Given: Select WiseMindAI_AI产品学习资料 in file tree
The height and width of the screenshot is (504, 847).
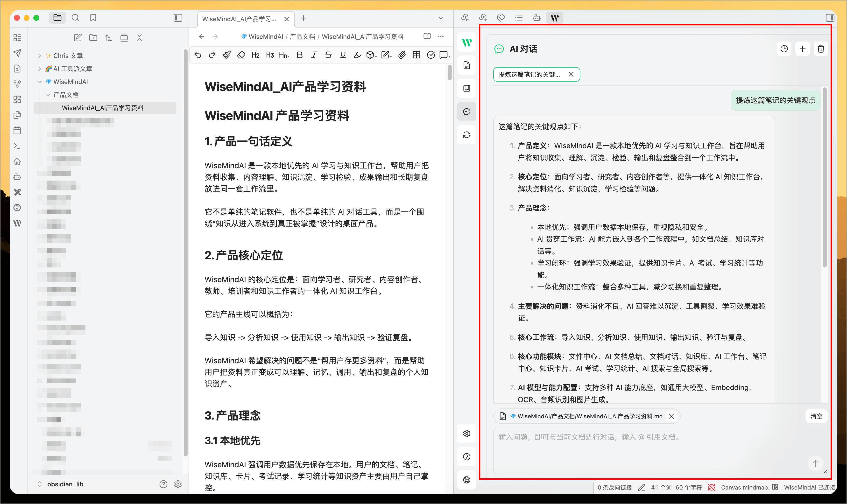Looking at the screenshot, I should (105, 108).
